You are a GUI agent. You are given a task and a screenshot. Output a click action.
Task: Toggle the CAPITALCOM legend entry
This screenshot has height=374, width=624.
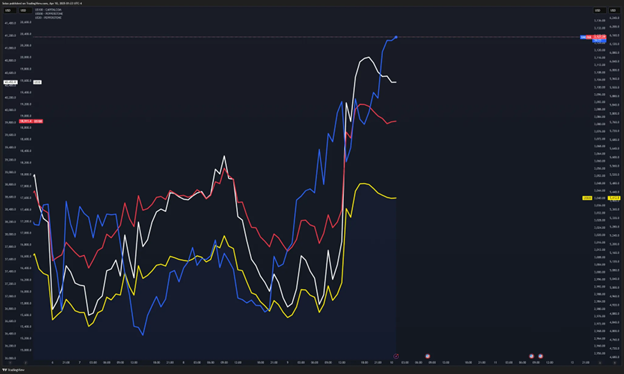[x=48, y=10]
